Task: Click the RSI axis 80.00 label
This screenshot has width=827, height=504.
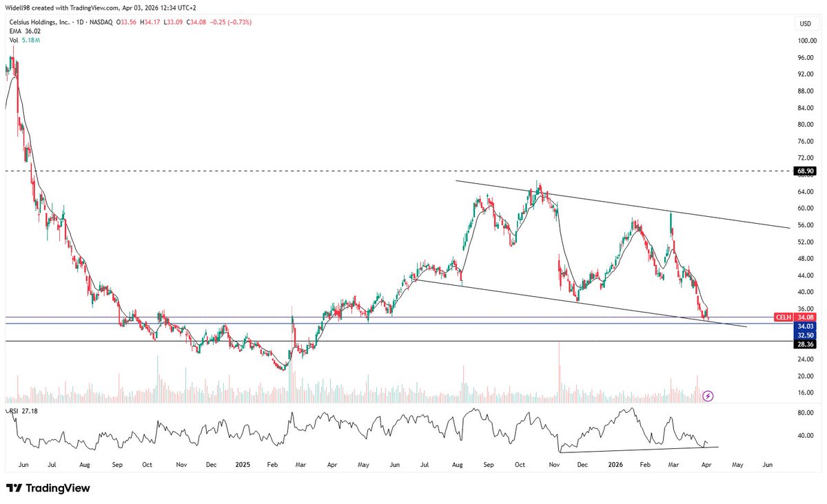Action: coord(805,413)
